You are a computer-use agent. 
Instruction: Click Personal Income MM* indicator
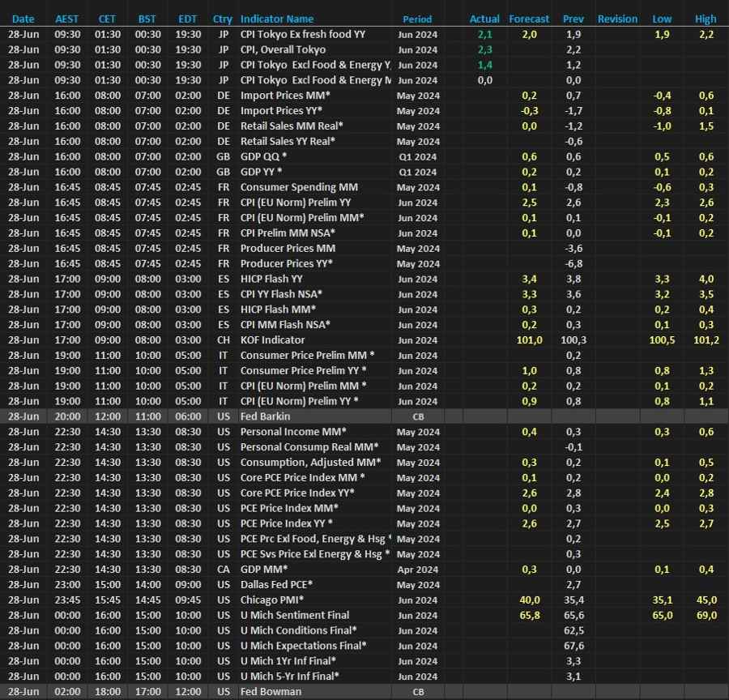coord(293,432)
